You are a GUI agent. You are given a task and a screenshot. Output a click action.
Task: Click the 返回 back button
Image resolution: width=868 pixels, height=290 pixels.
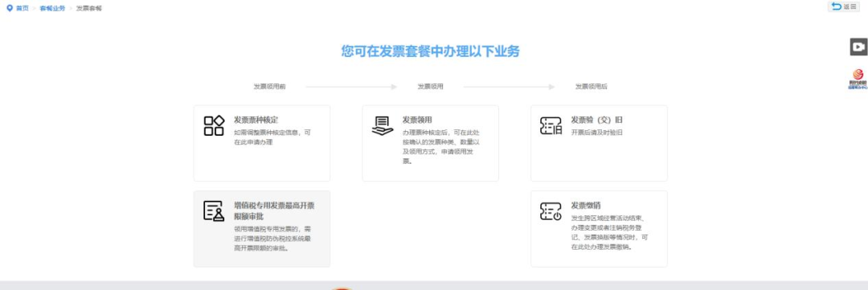coord(844,6)
